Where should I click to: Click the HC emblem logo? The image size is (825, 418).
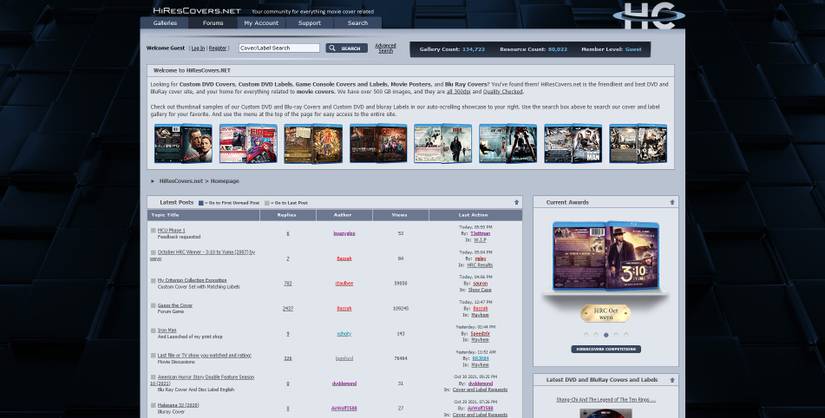point(648,16)
